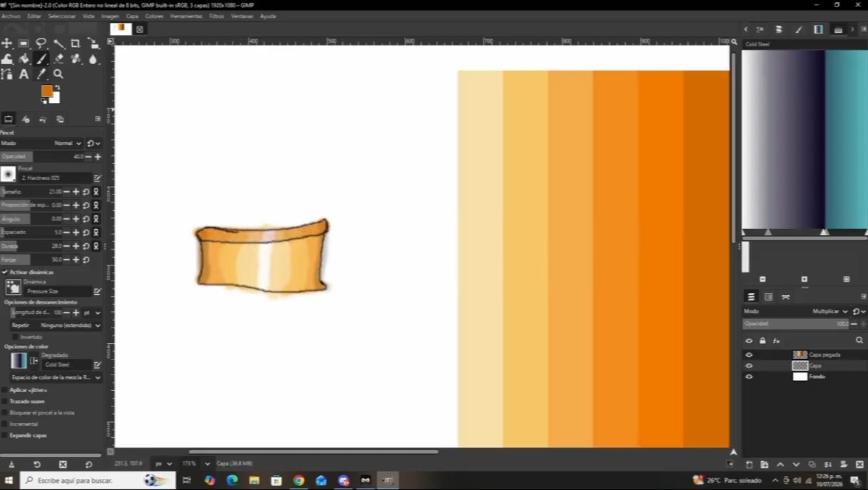Click the white background color swatch

pos(56,99)
